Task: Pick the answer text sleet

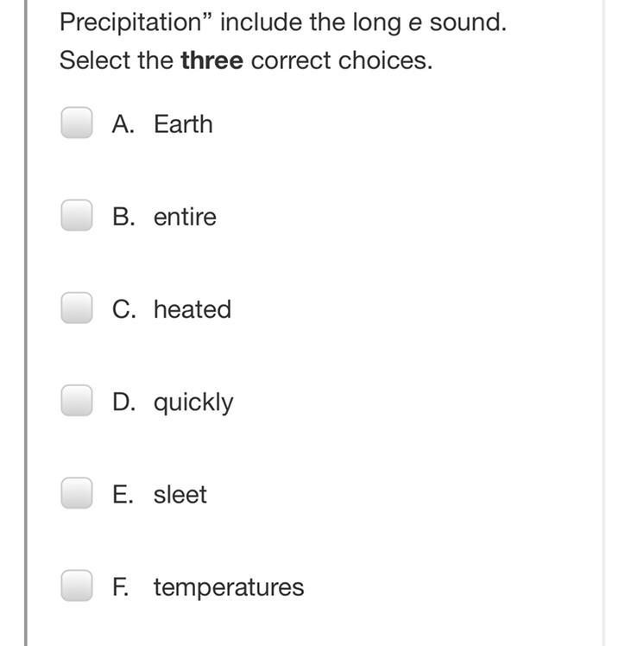Action: click(180, 494)
